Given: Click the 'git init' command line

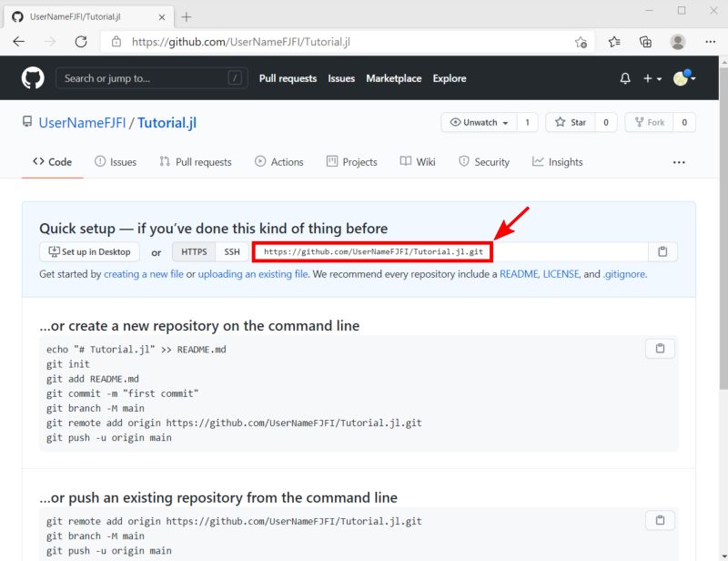Looking at the screenshot, I should pos(67,364).
